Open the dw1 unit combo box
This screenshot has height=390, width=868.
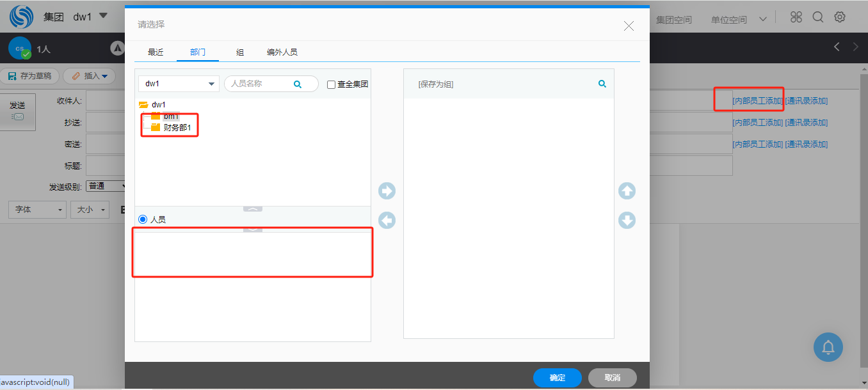(x=179, y=84)
